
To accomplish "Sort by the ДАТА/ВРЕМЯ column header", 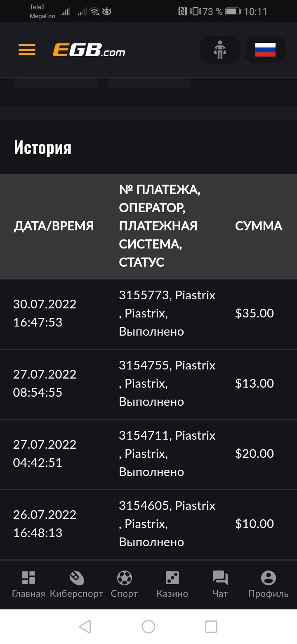I will point(54,226).
